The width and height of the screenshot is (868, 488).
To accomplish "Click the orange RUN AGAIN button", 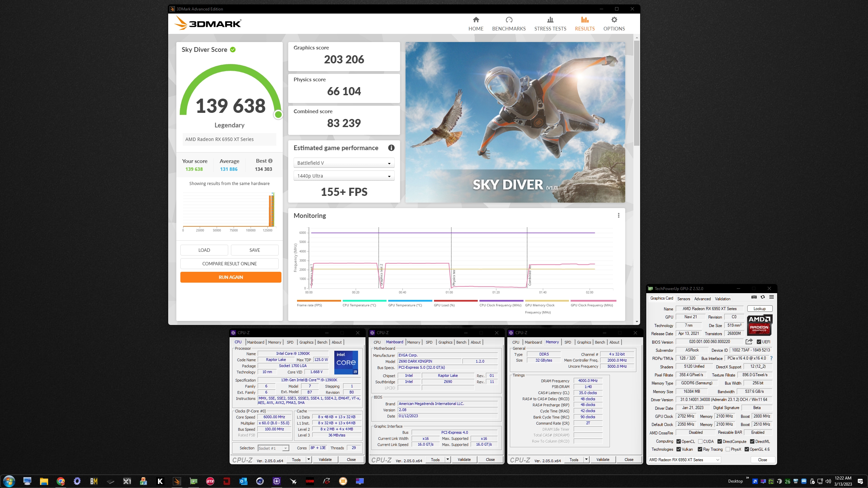I will click(x=231, y=277).
